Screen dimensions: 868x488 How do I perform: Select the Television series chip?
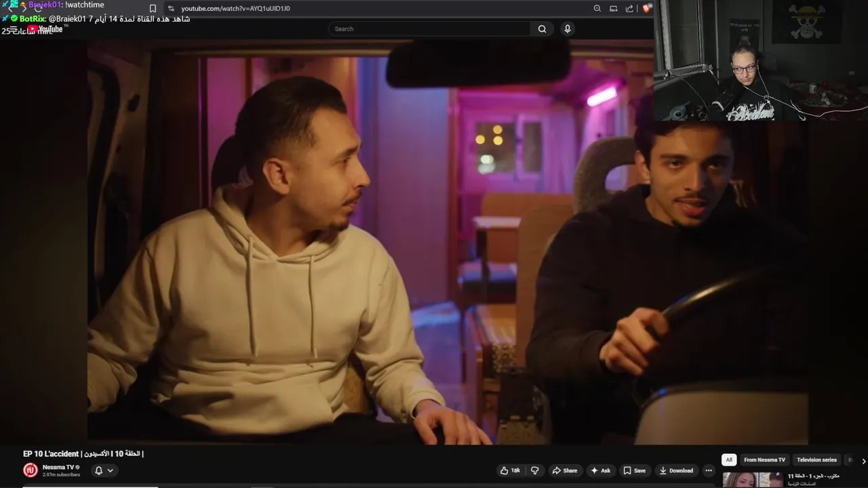point(816,460)
